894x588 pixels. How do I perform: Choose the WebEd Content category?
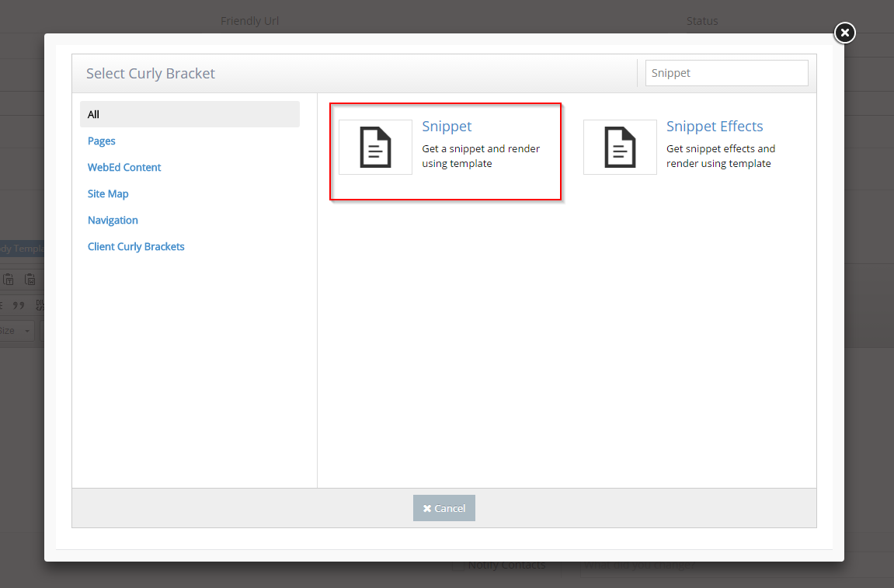[x=124, y=167]
